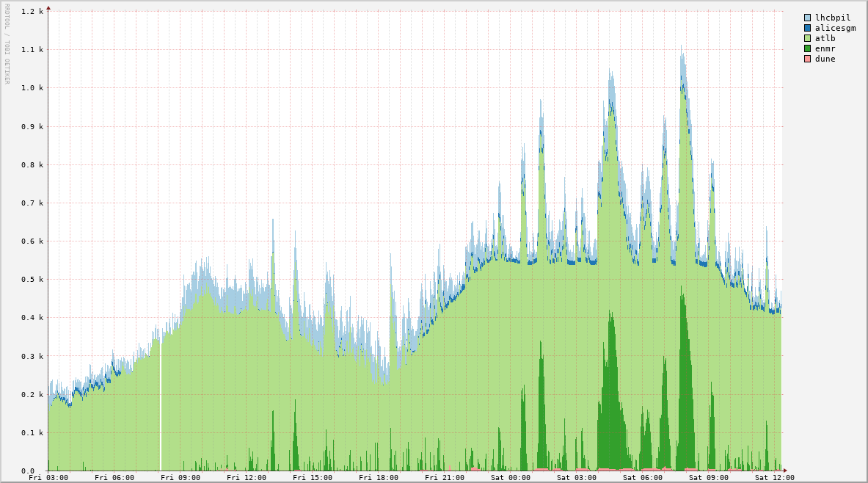868x483 pixels.
Task: Click the atlb light green legend swatch
Action: (808, 38)
